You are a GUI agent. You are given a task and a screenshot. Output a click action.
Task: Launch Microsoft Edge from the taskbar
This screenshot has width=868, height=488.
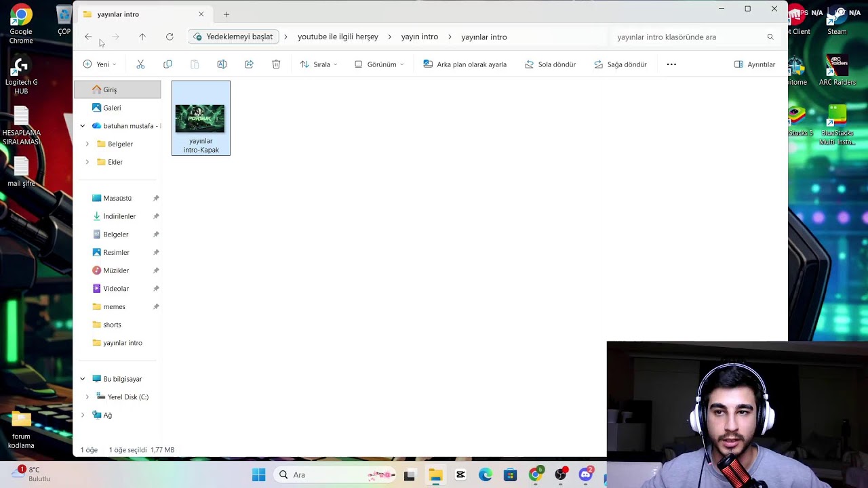(486, 475)
